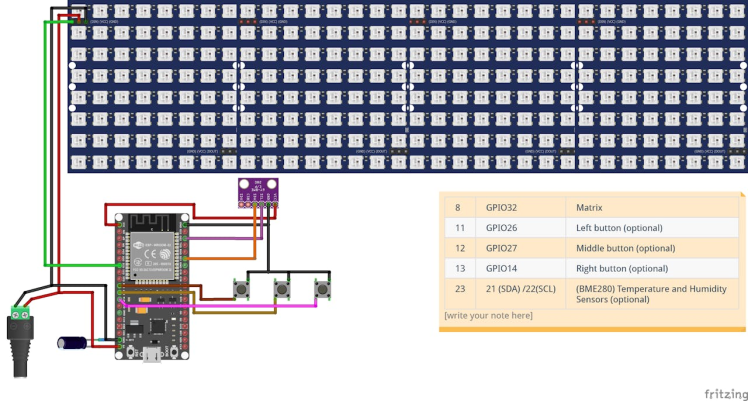Screen dimensions: 748x401
Task: Select the left push button
Action: [x=241, y=289]
